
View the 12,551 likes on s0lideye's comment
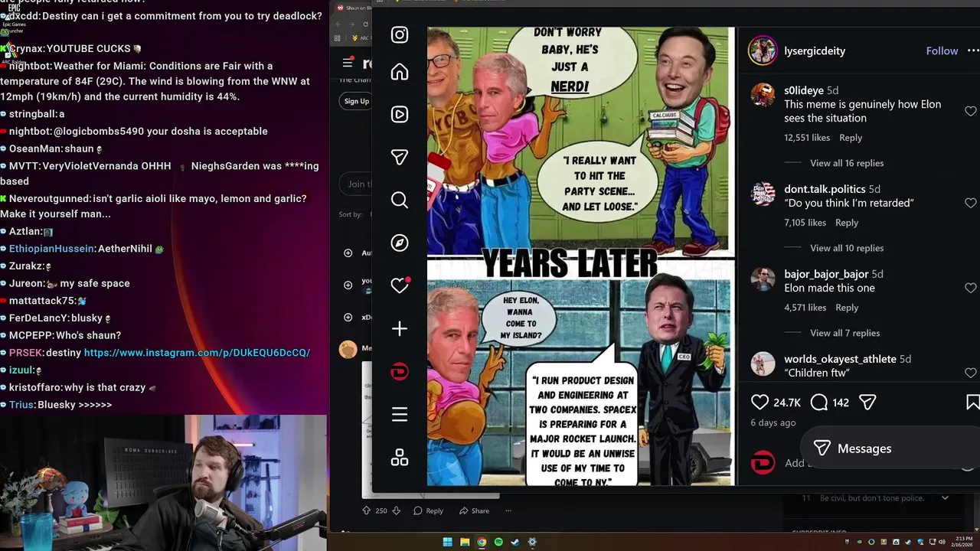[807, 138]
